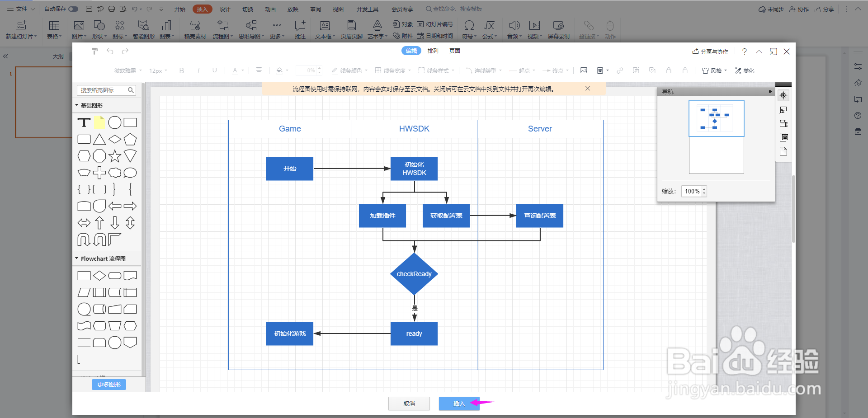The width and height of the screenshot is (868, 418).
Task: Click the blank page icon in side panel
Action: click(783, 151)
